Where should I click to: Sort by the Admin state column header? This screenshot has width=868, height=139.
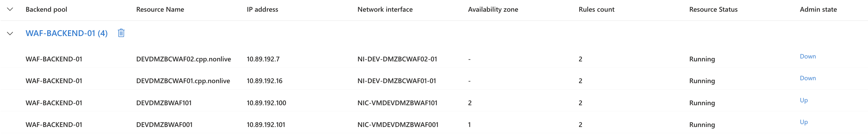(818, 9)
